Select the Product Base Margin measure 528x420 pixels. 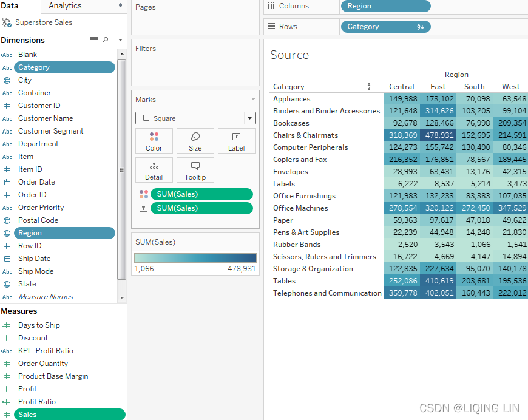click(x=53, y=376)
